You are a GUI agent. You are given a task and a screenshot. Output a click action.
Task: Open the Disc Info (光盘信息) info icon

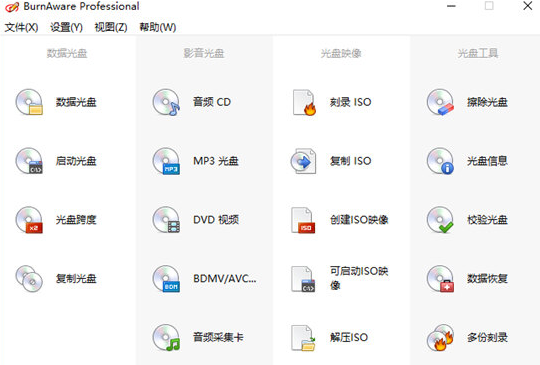[x=440, y=161]
